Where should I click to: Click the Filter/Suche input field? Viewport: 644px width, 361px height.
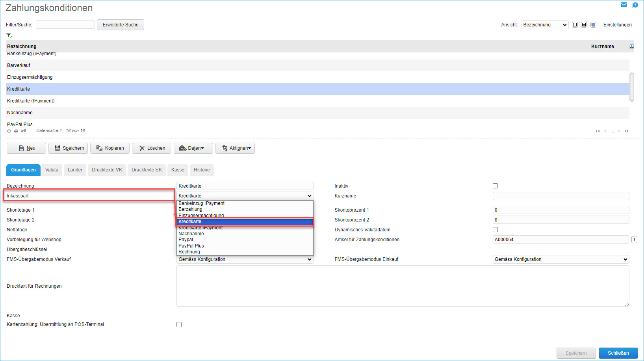tap(65, 25)
